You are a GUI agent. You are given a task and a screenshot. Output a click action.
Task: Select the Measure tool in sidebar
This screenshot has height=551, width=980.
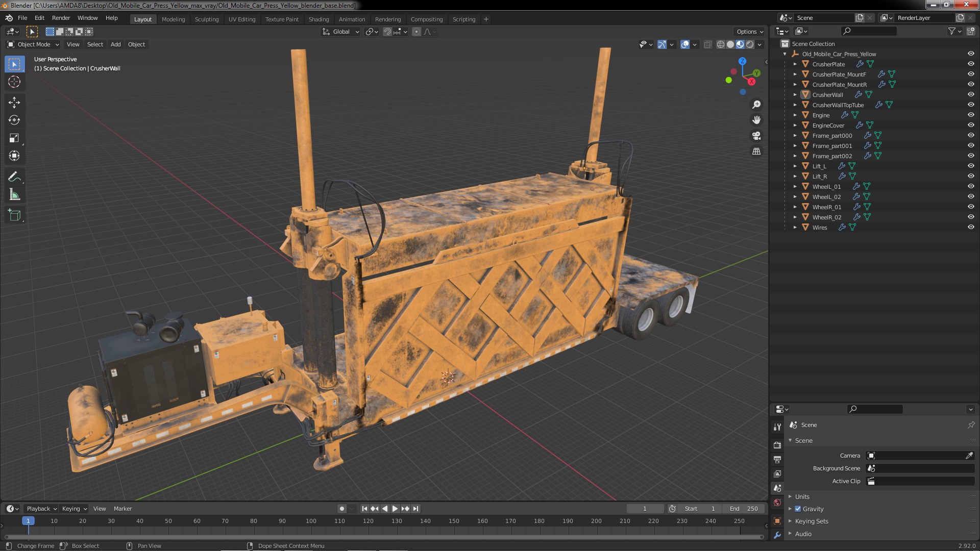pyautogui.click(x=15, y=195)
